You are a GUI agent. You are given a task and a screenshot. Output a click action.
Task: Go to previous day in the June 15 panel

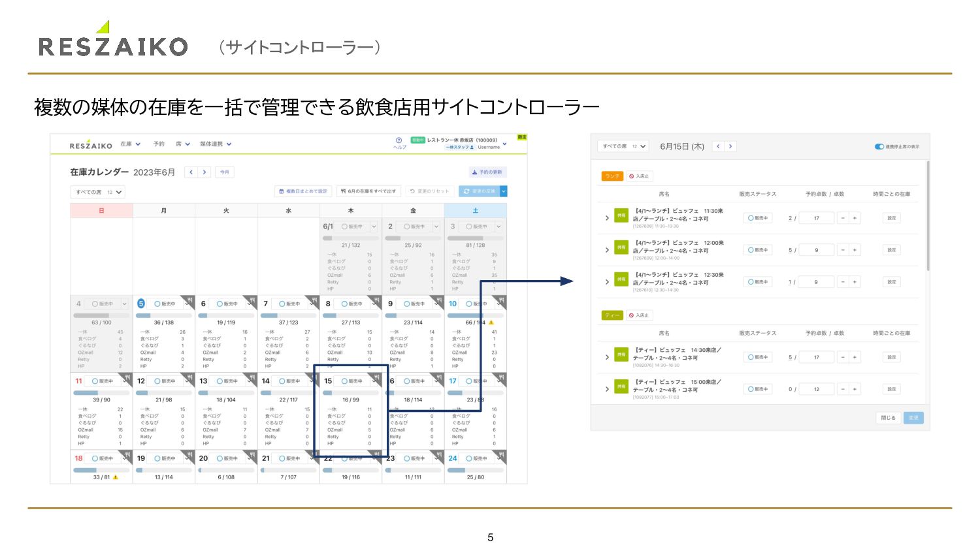tap(718, 146)
